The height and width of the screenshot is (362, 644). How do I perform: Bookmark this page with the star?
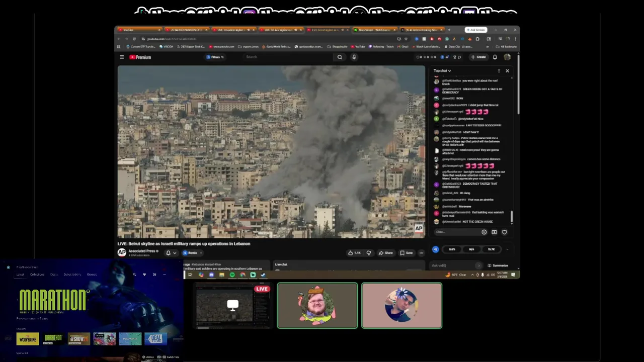point(406,39)
